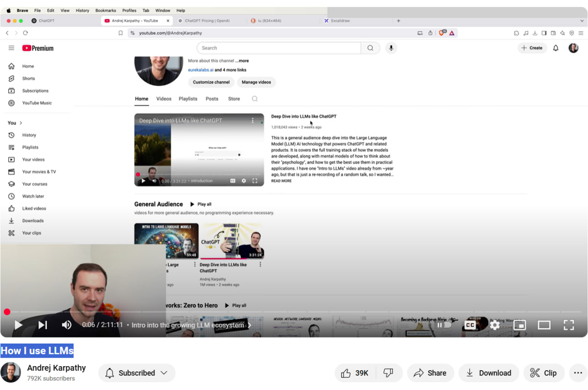Expand featured video description READ MORE

click(281, 181)
